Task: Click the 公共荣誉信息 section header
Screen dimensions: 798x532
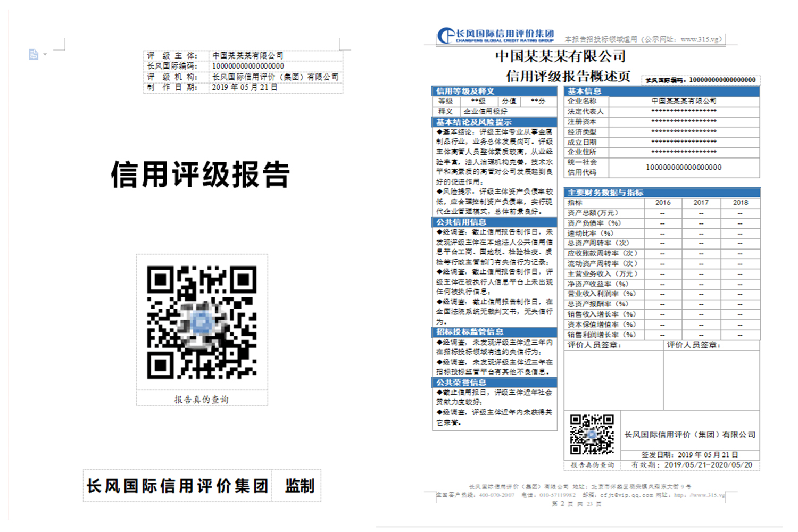Action: point(495,383)
